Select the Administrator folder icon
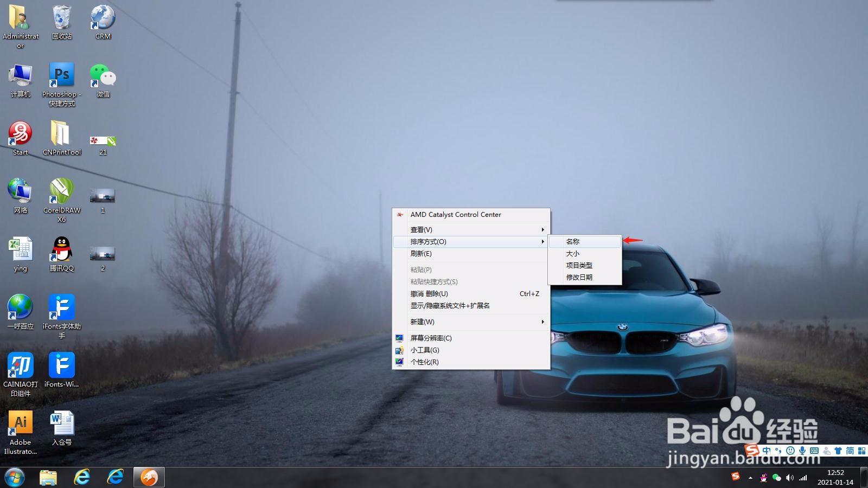This screenshot has height=488, width=868. coord(21,18)
